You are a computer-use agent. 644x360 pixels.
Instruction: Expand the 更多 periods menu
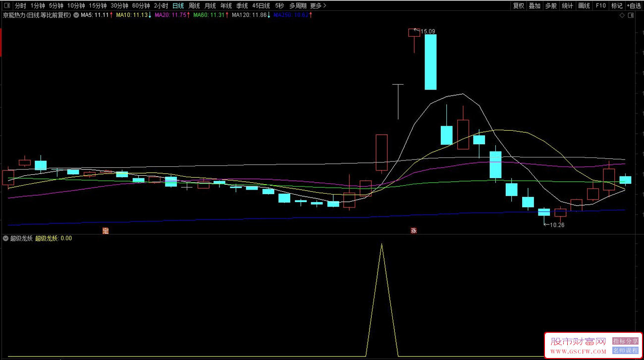click(318, 6)
